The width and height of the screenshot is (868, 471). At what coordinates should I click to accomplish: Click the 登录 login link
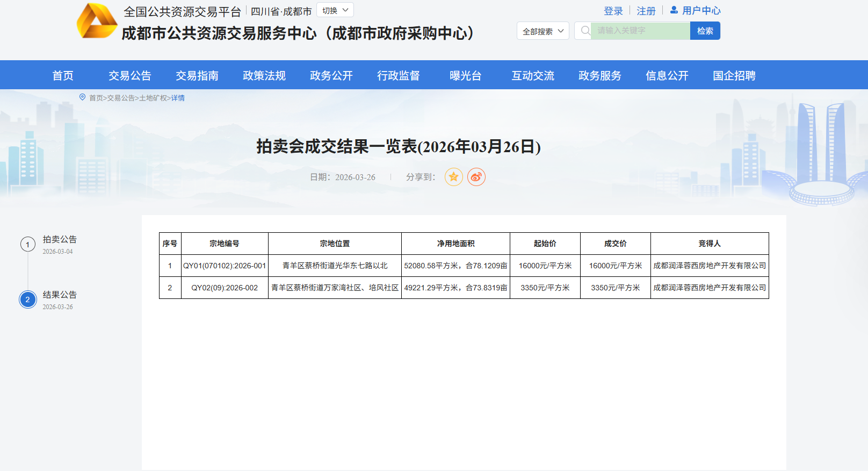pos(613,11)
